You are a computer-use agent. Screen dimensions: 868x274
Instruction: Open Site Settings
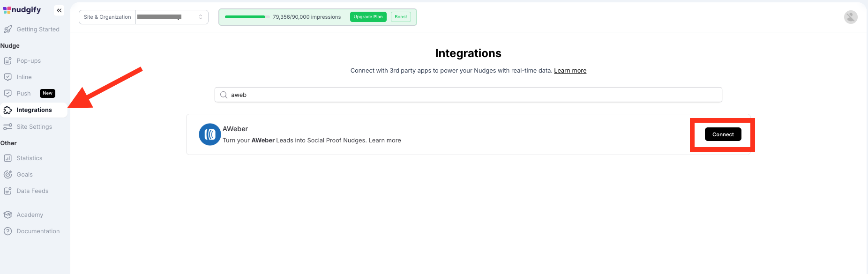coord(34,127)
